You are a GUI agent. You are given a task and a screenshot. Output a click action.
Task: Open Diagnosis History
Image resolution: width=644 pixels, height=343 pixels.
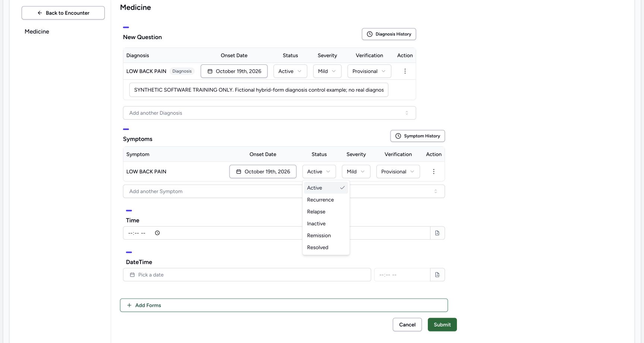[x=389, y=34]
